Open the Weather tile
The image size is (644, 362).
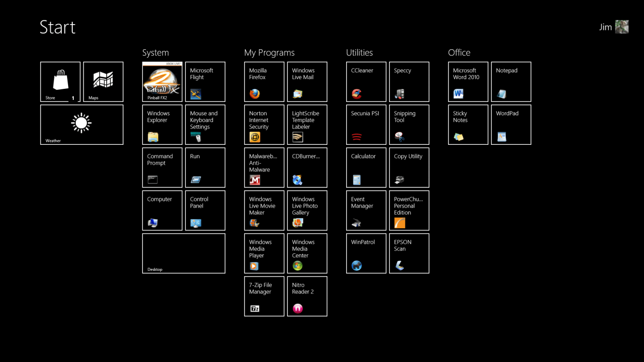pyautogui.click(x=82, y=125)
